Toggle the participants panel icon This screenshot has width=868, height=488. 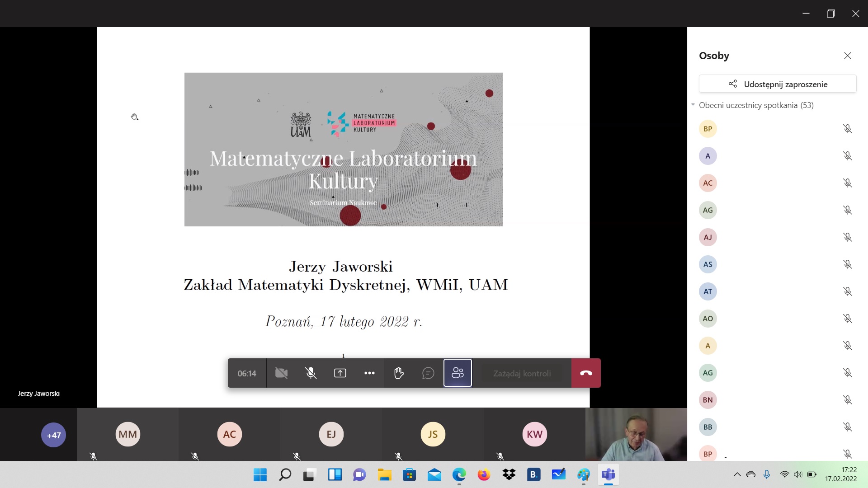(x=458, y=373)
